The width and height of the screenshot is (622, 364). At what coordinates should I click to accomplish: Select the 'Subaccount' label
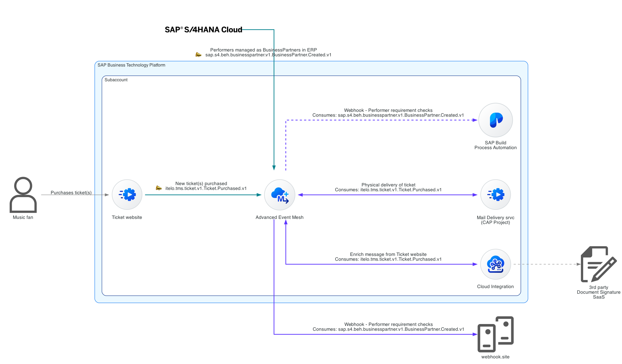pos(116,80)
